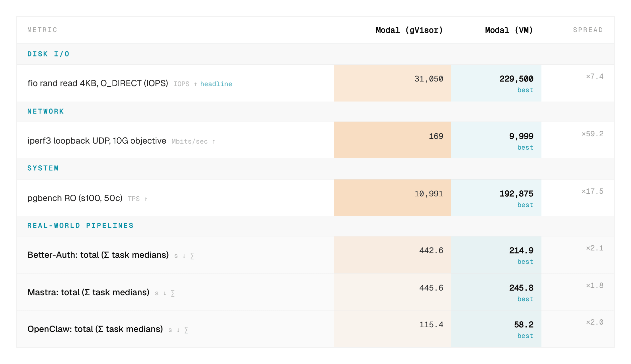Click the down arrow in OpenClaw row
This screenshot has width=631, height=364.
(x=178, y=330)
